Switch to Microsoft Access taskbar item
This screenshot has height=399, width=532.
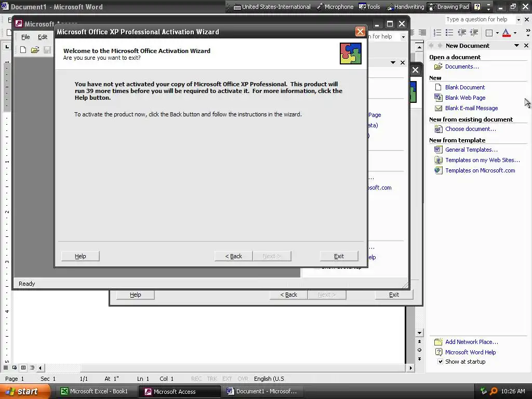(x=180, y=392)
